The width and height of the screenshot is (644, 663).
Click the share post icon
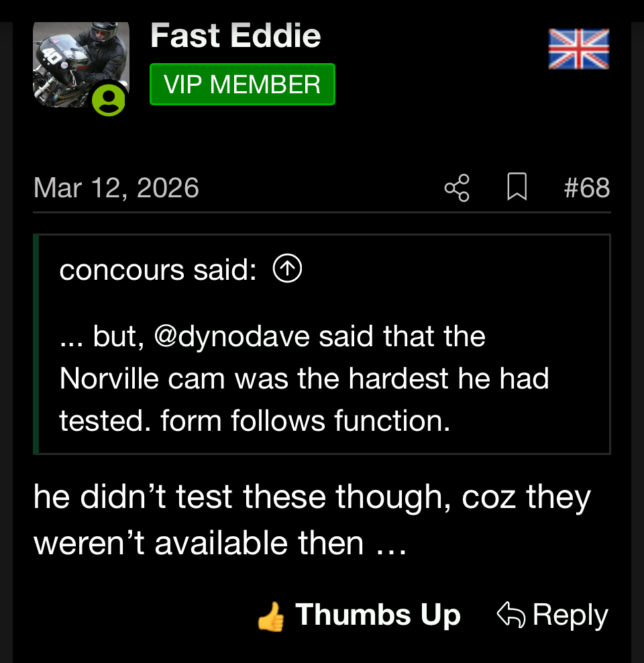pos(457,188)
